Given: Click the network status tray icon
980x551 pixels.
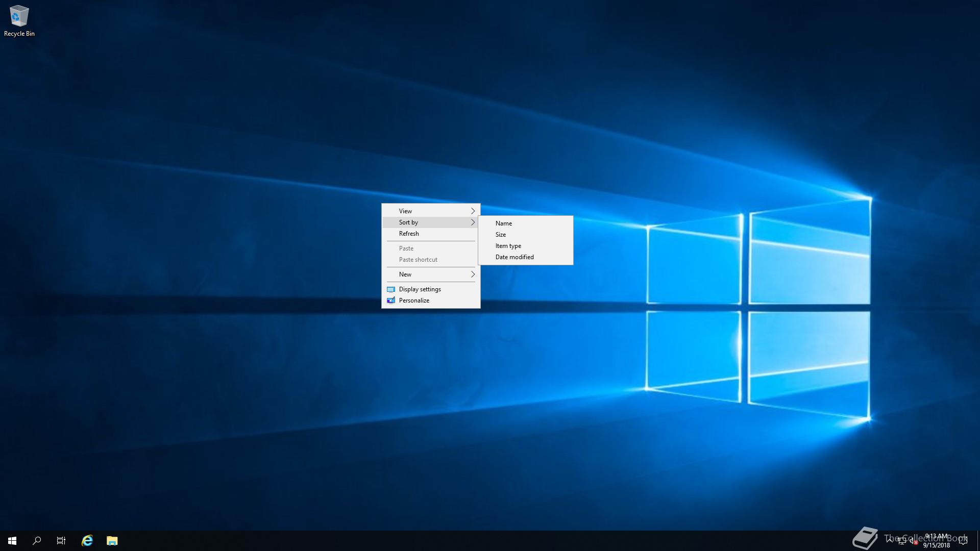Looking at the screenshot, I should [x=902, y=541].
